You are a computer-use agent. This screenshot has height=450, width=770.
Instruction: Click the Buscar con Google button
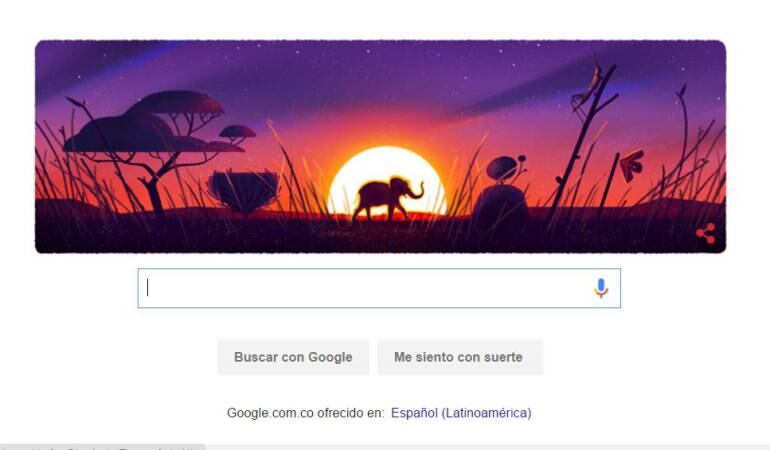pyautogui.click(x=293, y=357)
